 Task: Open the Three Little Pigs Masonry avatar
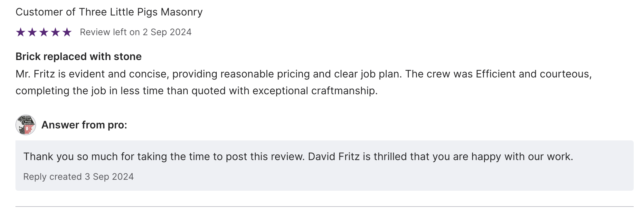26,125
